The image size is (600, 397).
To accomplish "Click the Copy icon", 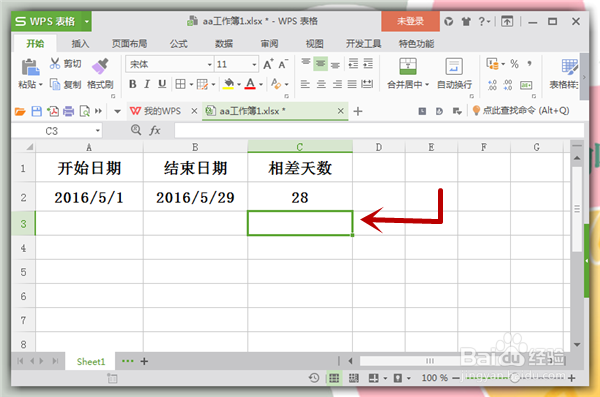I will click(x=55, y=84).
